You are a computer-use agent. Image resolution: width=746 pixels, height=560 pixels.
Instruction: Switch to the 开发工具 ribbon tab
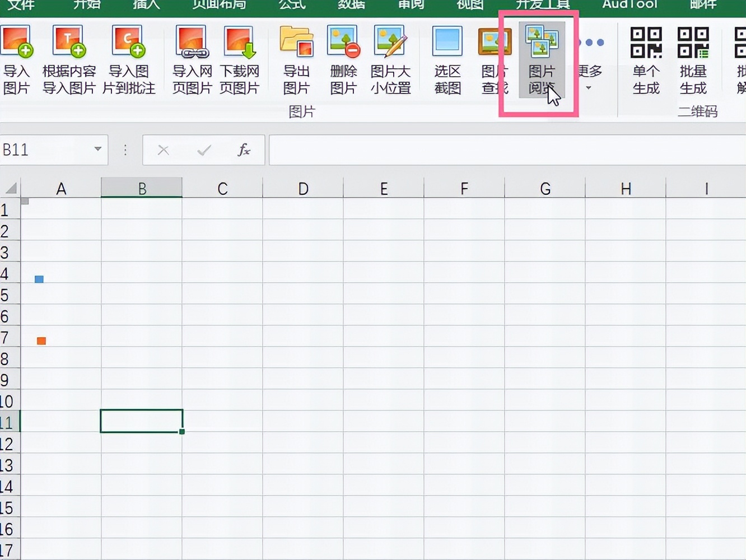(x=541, y=4)
